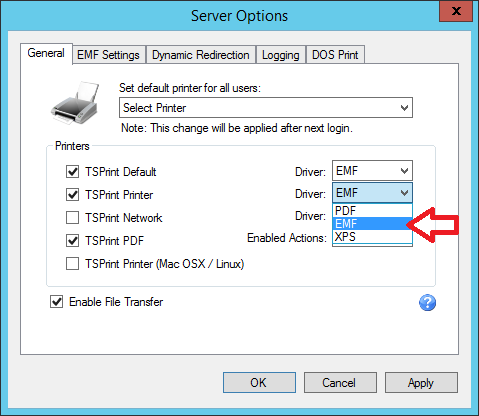The image size is (479, 416).
Task: Collapse the TSPrint Printer driver dropdown
Action: 372,193
